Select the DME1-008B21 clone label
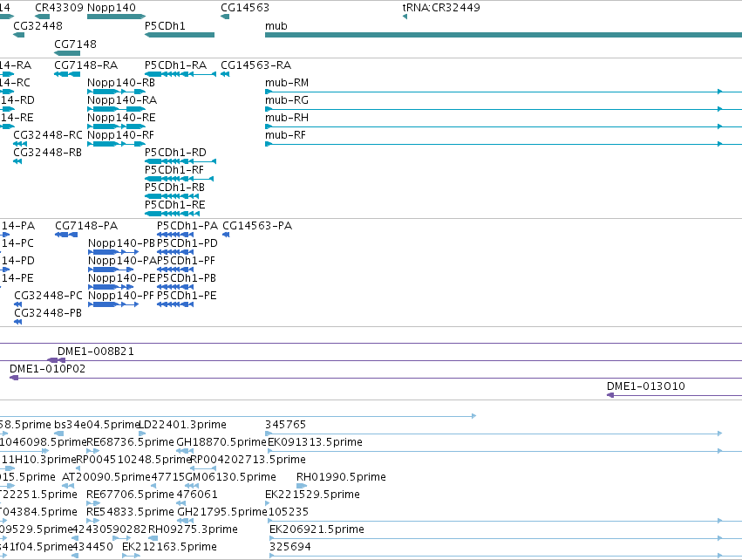Screen dimensions: 742x560 (x=96, y=352)
